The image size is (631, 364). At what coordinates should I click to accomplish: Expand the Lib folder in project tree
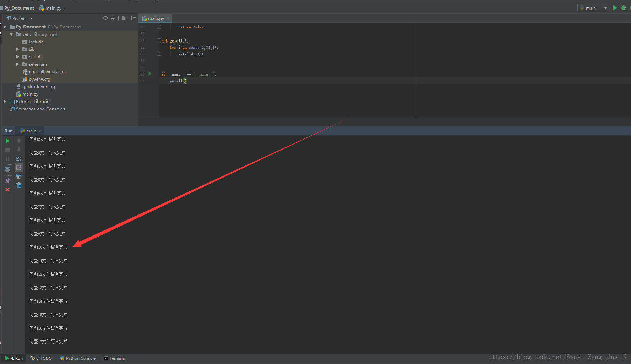(18, 49)
